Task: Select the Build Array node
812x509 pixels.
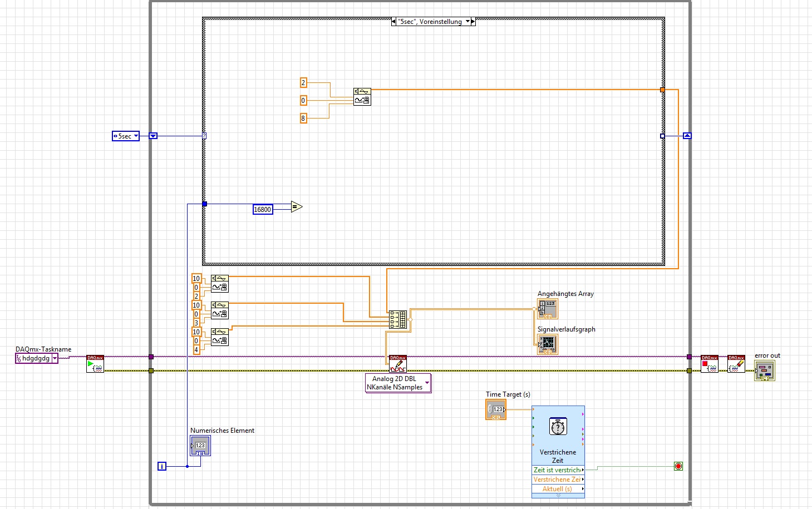Action: (398, 319)
